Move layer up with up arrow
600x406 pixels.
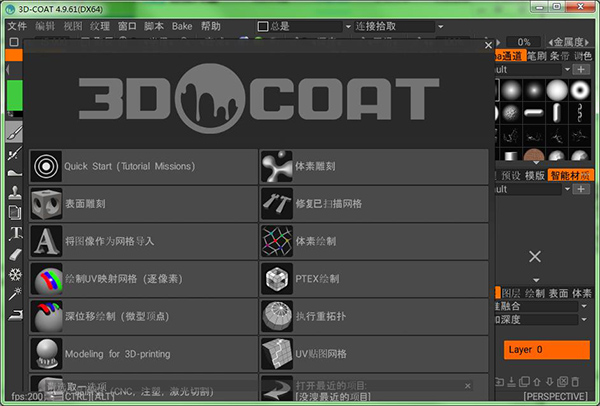pyautogui.click(x=537, y=382)
